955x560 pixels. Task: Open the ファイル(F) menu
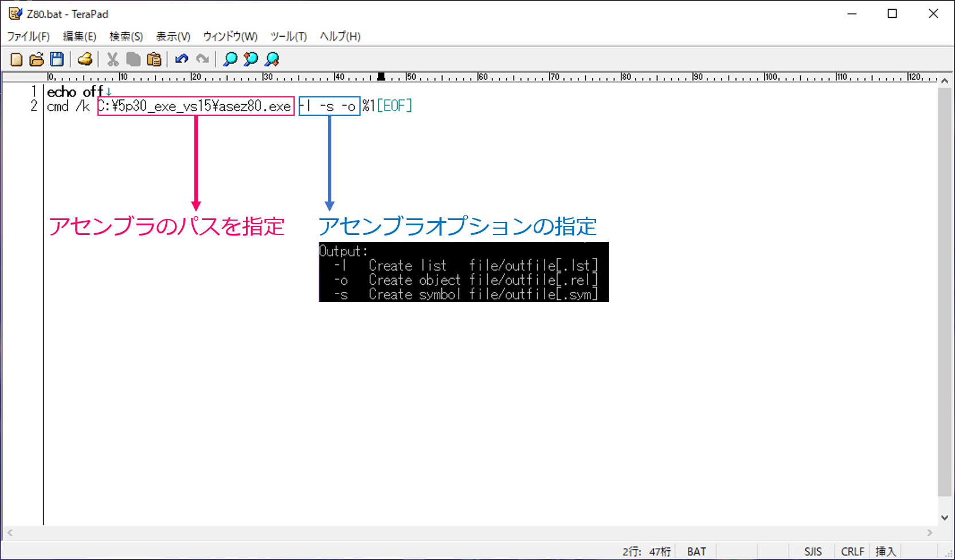click(28, 36)
